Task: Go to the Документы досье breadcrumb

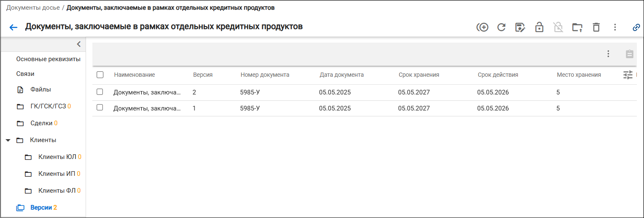Action: [33, 8]
